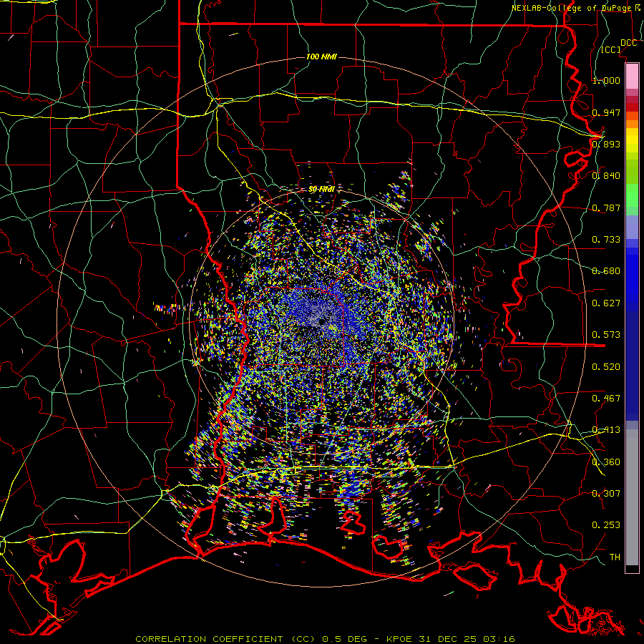
Task: Pick the pink segment of the color bar
Action: [632, 76]
